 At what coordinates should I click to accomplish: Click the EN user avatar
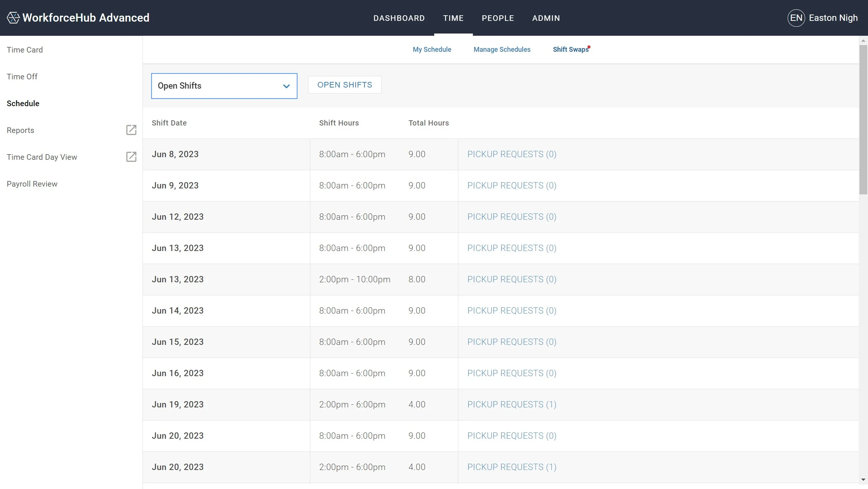[796, 18]
